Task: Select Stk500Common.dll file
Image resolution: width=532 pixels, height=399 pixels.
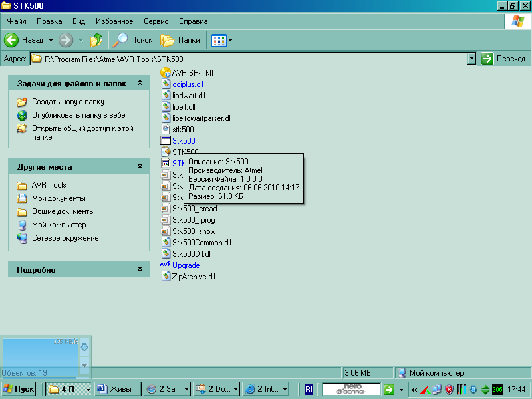Action: point(201,243)
